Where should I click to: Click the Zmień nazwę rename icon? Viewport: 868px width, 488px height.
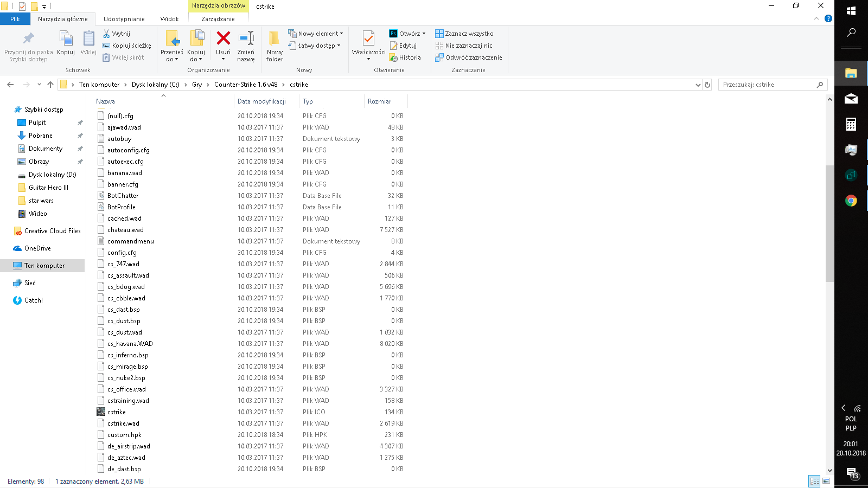[246, 39]
